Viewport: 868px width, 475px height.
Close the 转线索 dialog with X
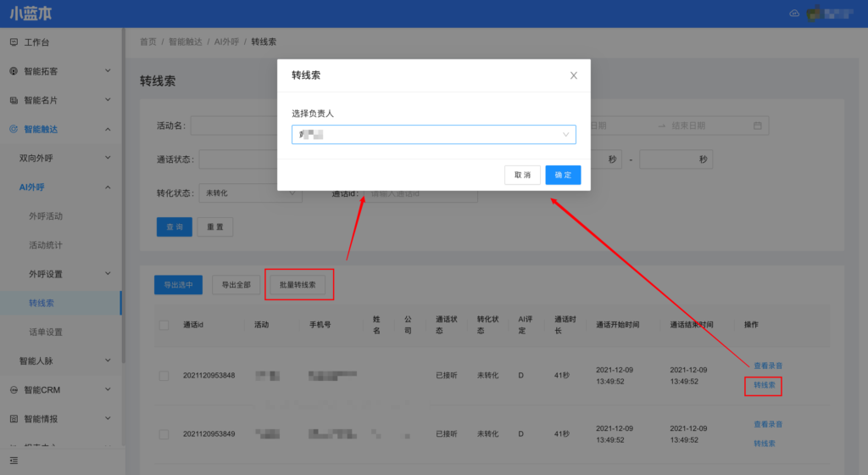574,75
